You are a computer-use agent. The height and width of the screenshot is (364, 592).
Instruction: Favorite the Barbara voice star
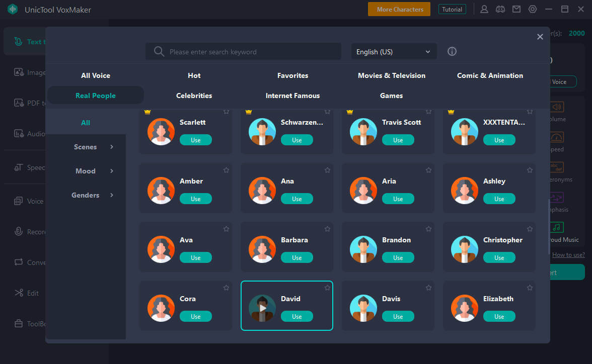pyautogui.click(x=327, y=229)
